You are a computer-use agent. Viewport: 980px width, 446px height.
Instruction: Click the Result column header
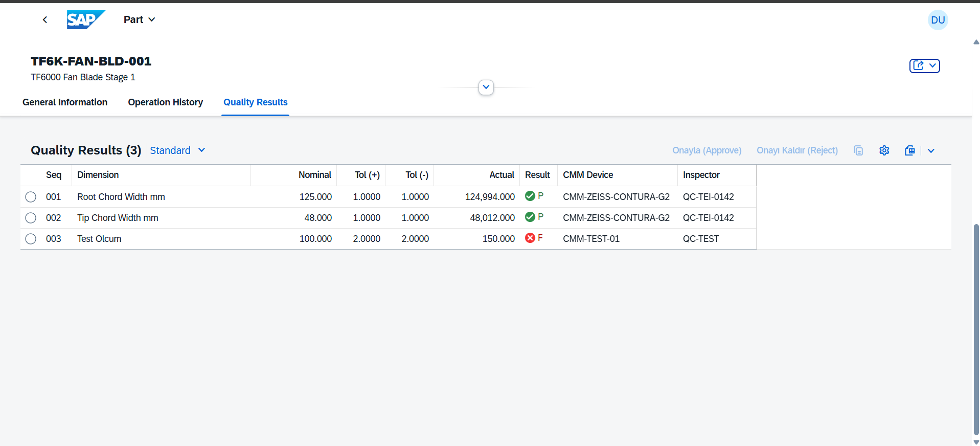pos(538,175)
